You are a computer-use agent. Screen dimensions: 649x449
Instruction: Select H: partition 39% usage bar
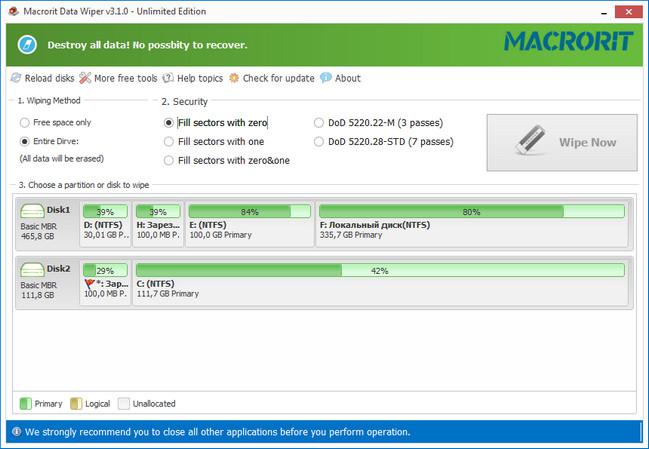tap(158, 211)
